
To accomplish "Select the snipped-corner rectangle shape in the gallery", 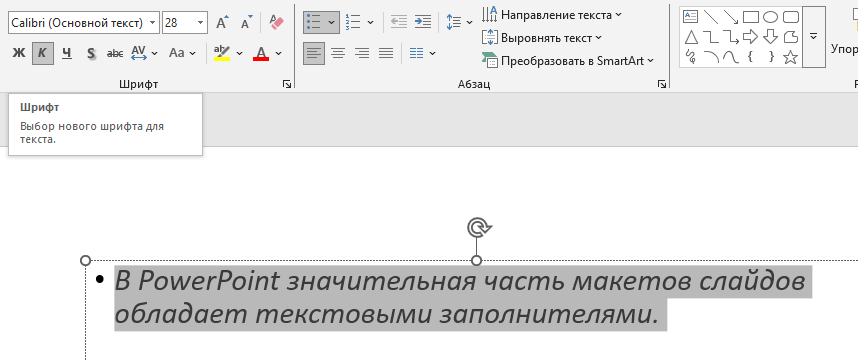I will [791, 37].
